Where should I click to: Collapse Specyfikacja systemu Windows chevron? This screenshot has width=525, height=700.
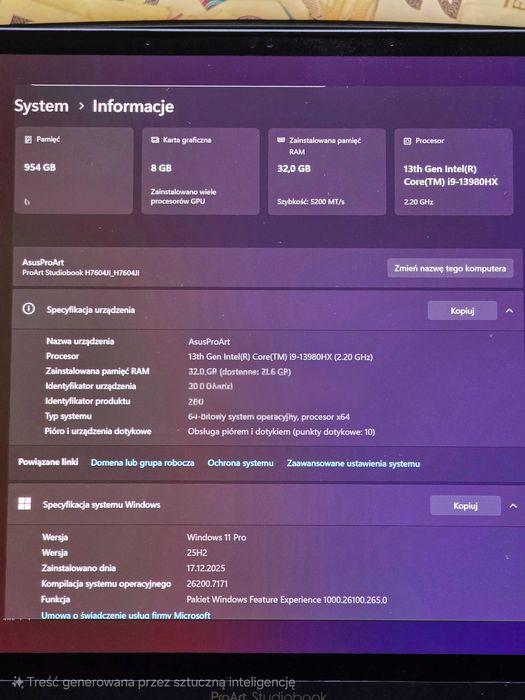513,506
